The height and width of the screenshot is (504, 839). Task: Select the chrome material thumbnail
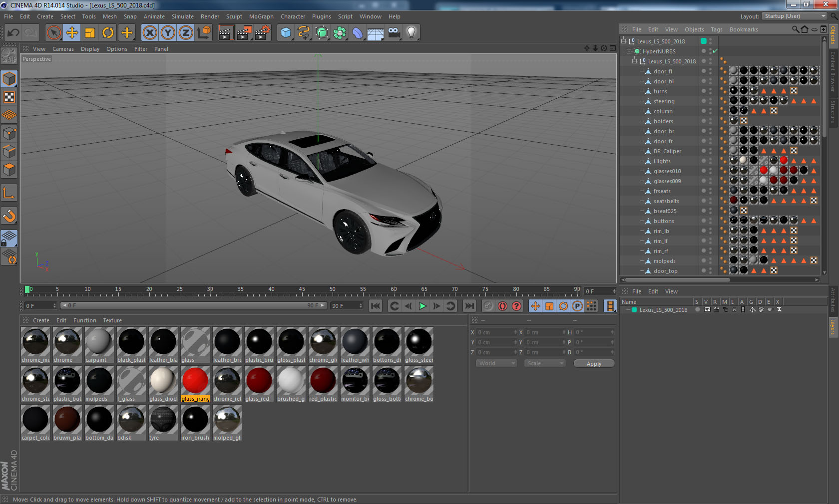pyautogui.click(x=67, y=345)
